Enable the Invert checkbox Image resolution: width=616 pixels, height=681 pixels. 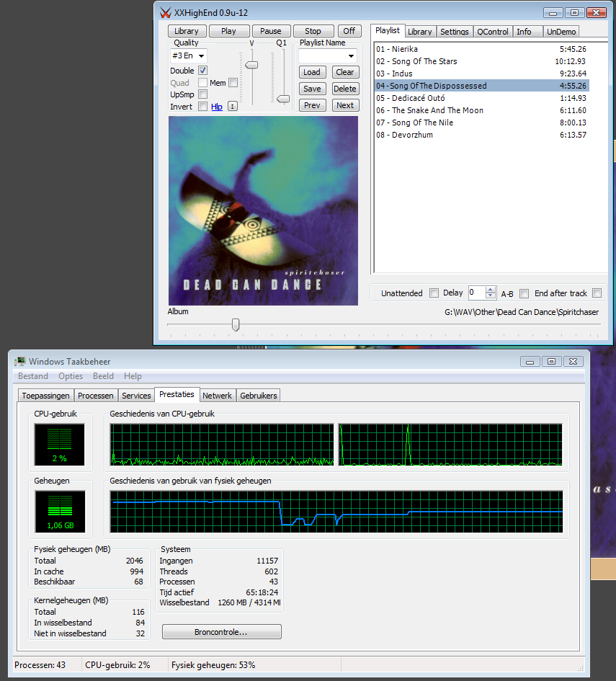(202, 107)
